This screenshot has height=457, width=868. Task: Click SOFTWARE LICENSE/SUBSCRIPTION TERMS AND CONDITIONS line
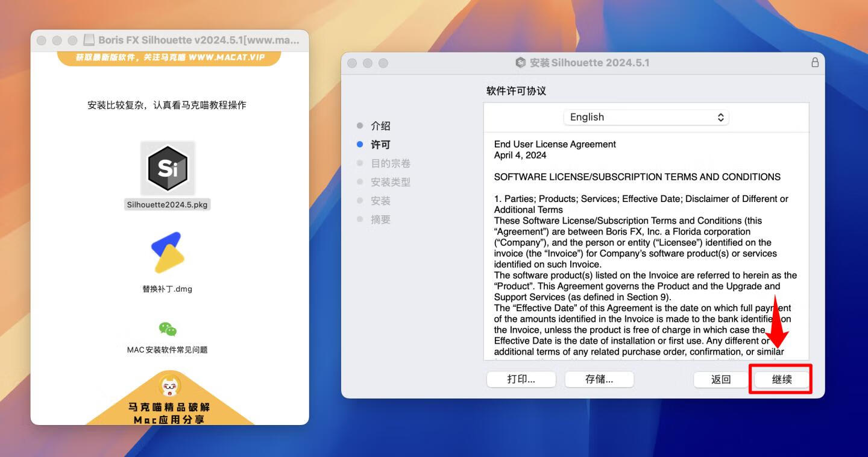[x=637, y=177]
